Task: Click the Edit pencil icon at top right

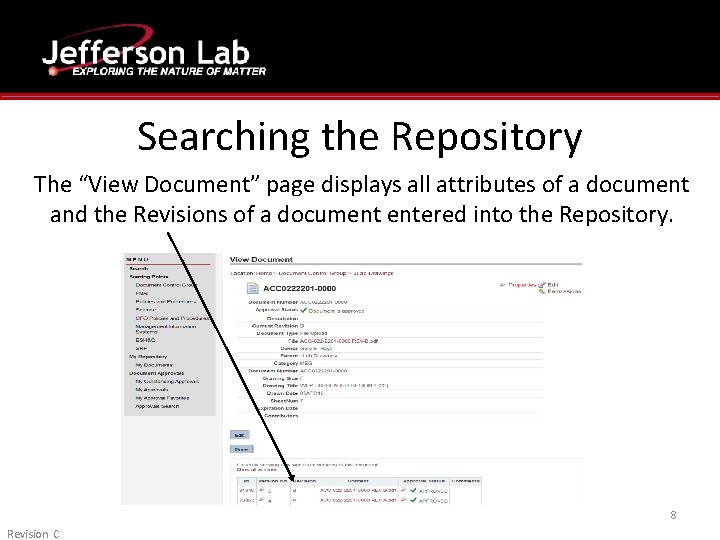Action: point(542,285)
